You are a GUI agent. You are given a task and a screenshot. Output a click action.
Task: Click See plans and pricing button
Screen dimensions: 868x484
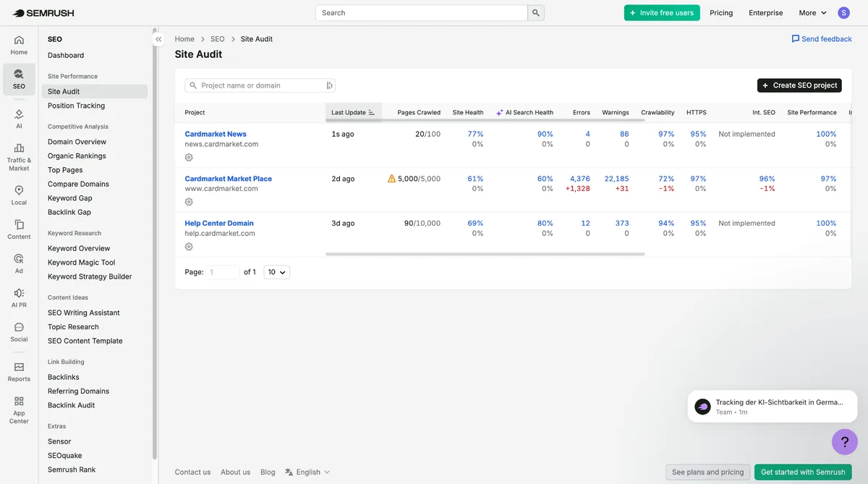707,472
